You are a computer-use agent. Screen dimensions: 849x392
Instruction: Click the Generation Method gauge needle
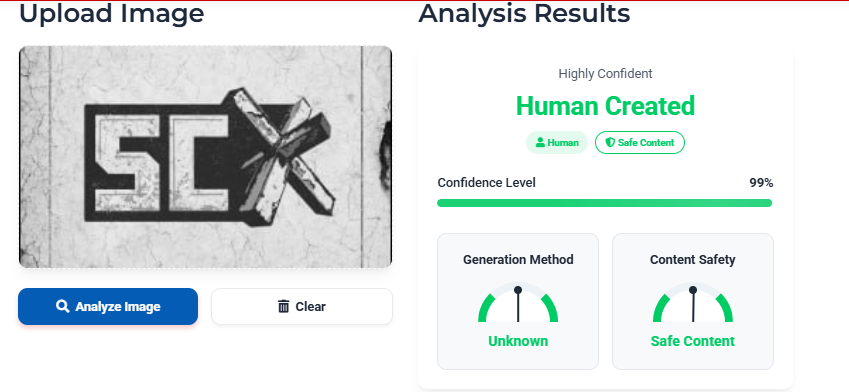point(518,304)
